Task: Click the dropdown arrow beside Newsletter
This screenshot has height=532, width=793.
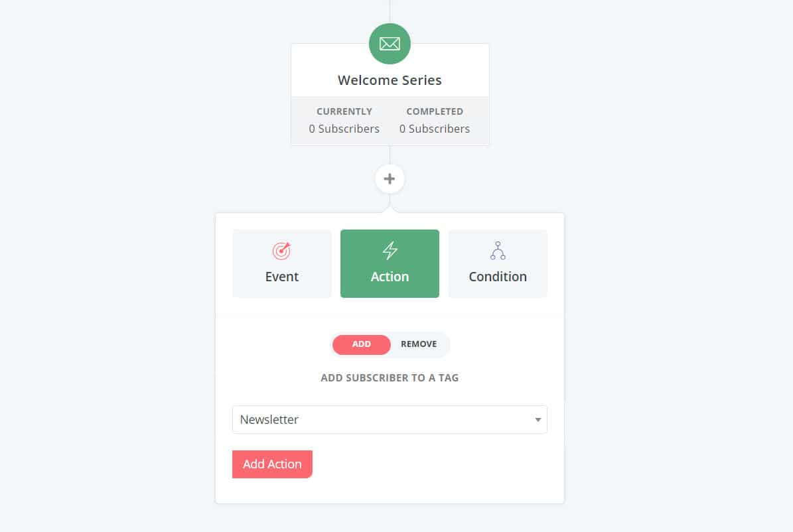Action: pos(538,420)
